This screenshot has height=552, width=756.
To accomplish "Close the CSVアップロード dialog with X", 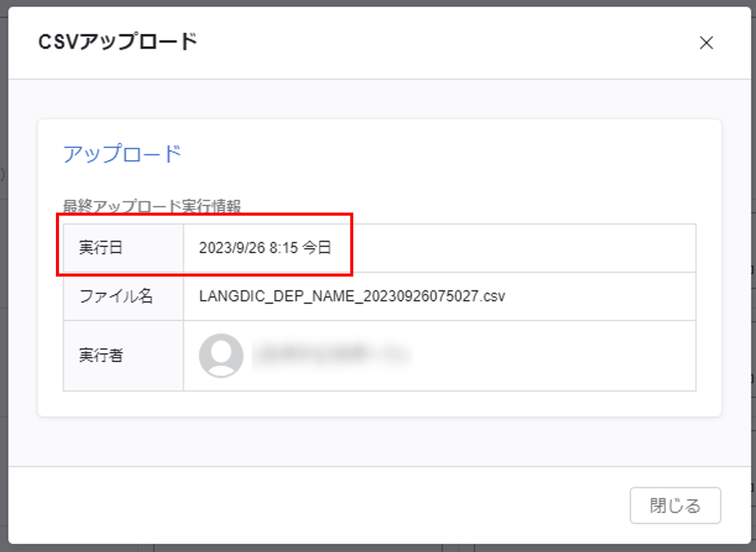I will (706, 43).
